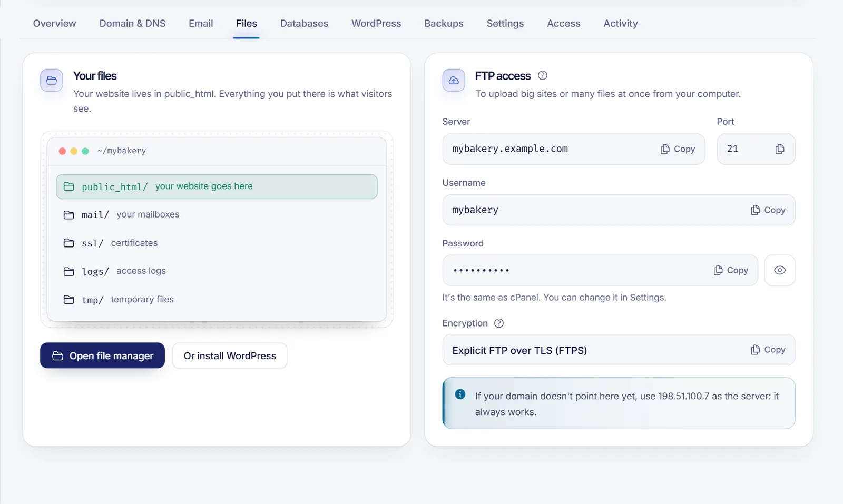Go to the Settings tab
Viewport: 843px width, 504px height.
click(x=505, y=23)
